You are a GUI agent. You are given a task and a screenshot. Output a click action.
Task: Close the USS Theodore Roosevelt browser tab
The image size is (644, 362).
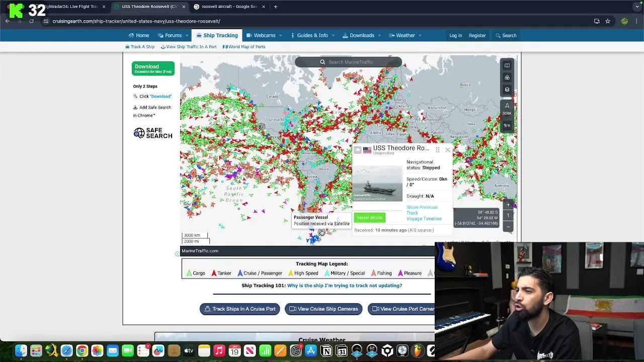pos(184,7)
